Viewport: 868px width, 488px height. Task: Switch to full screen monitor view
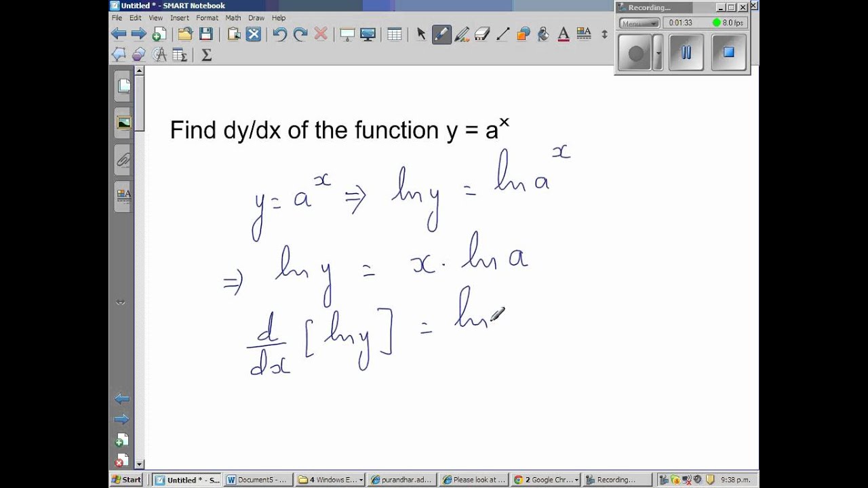tap(368, 34)
